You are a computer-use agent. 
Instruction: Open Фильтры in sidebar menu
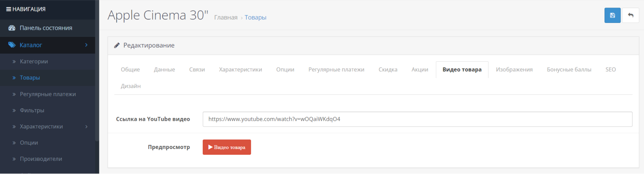[x=47, y=110]
